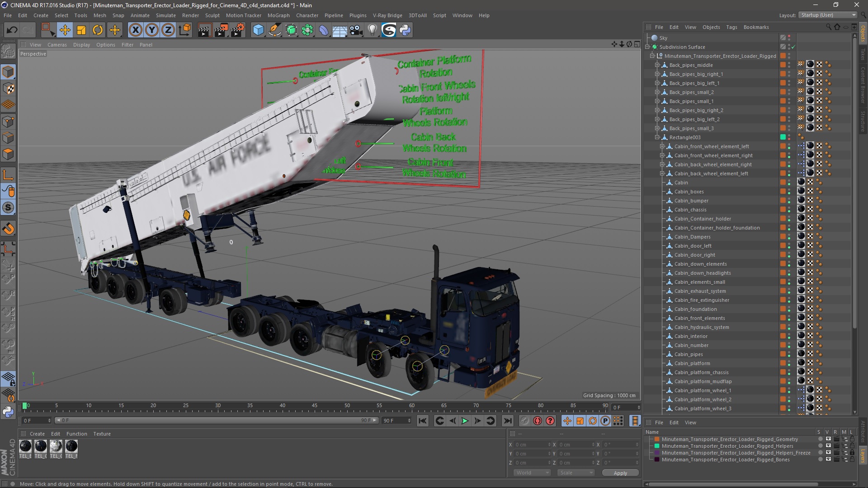Toggle solo for Rigged_Helpers layer

click(820, 446)
